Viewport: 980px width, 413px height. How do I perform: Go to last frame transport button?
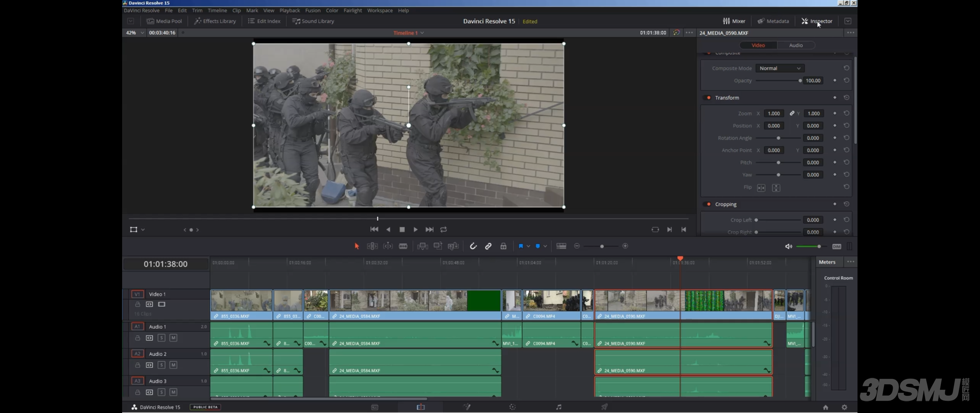tap(429, 229)
